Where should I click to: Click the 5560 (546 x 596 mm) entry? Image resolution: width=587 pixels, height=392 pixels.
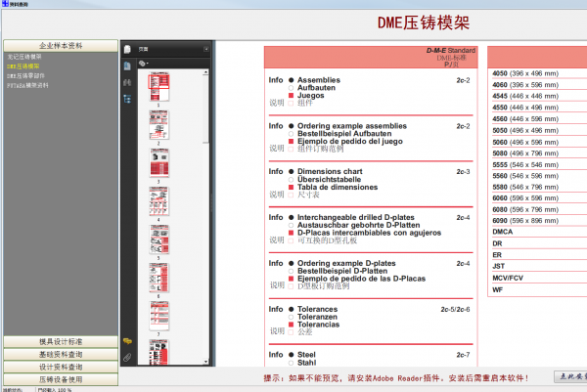[525, 176]
